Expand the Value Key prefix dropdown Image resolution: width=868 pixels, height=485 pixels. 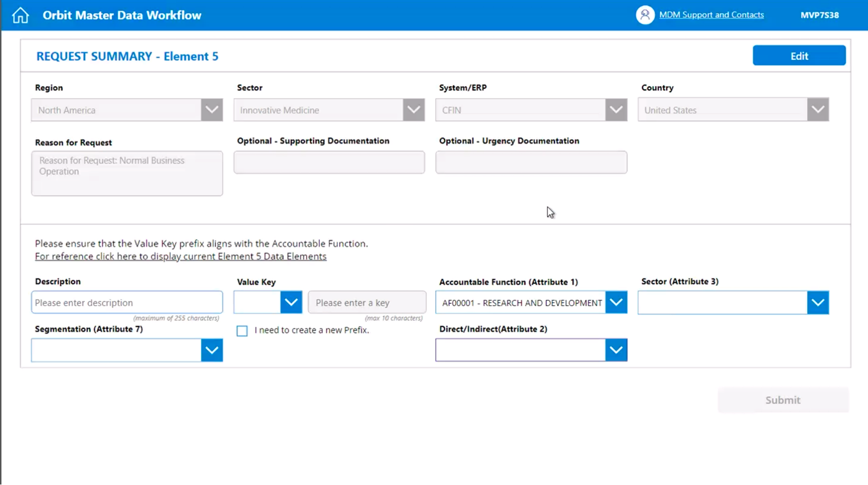click(x=291, y=303)
